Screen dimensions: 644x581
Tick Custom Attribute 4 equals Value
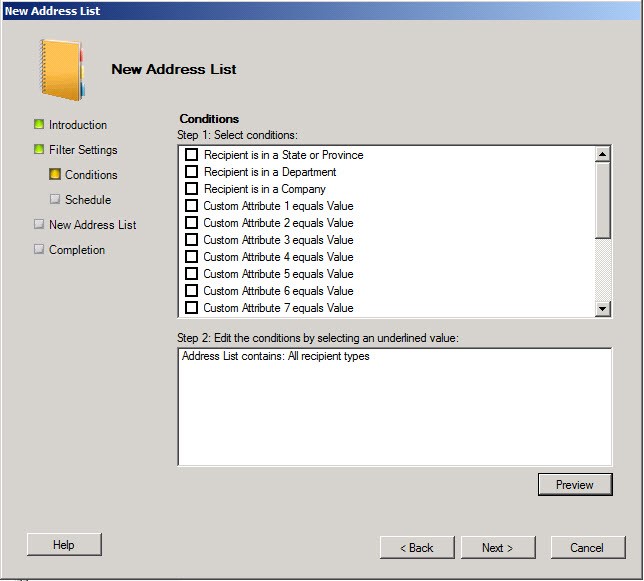click(x=191, y=257)
